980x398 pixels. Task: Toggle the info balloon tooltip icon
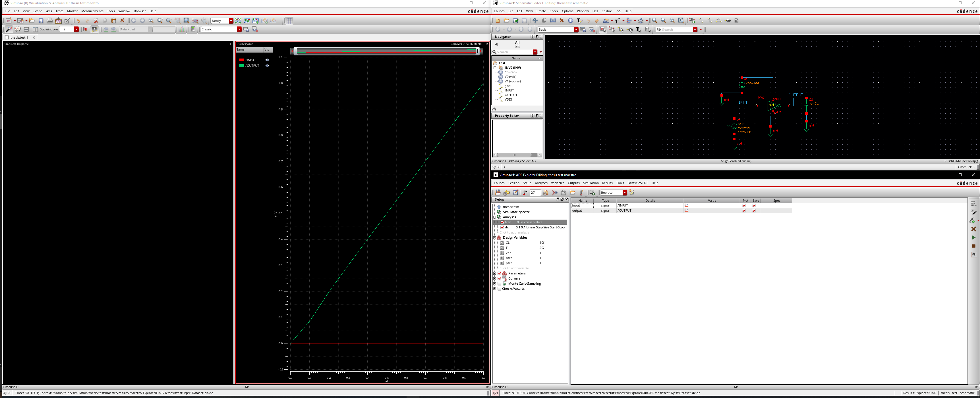pos(94,29)
